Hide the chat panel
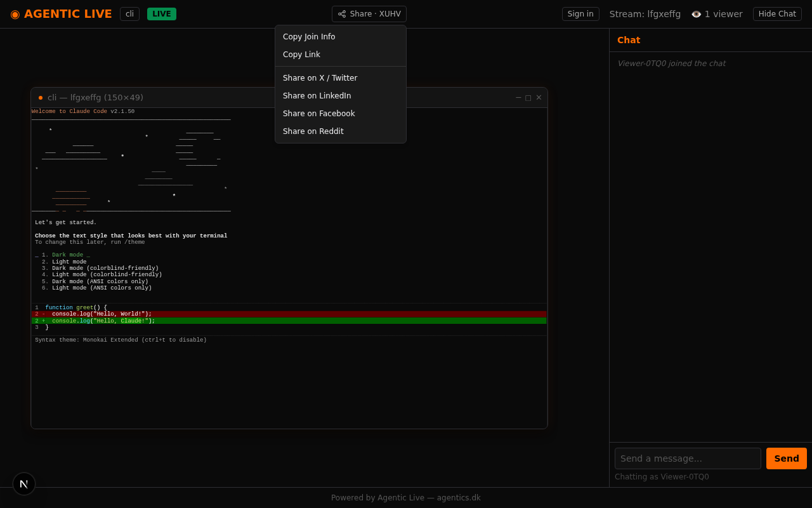Screen dimensions: 812x508 776,14
